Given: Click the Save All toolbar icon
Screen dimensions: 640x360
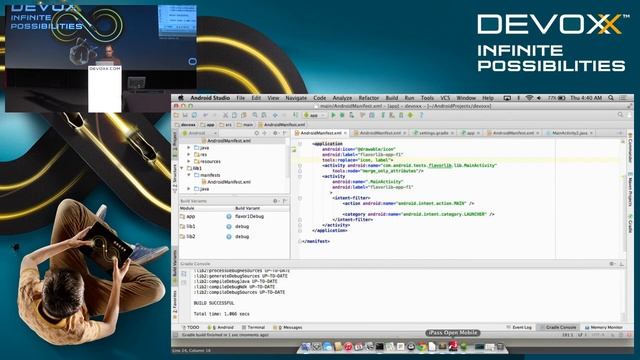Looking at the screenshot, I should (x=185, y=116).
